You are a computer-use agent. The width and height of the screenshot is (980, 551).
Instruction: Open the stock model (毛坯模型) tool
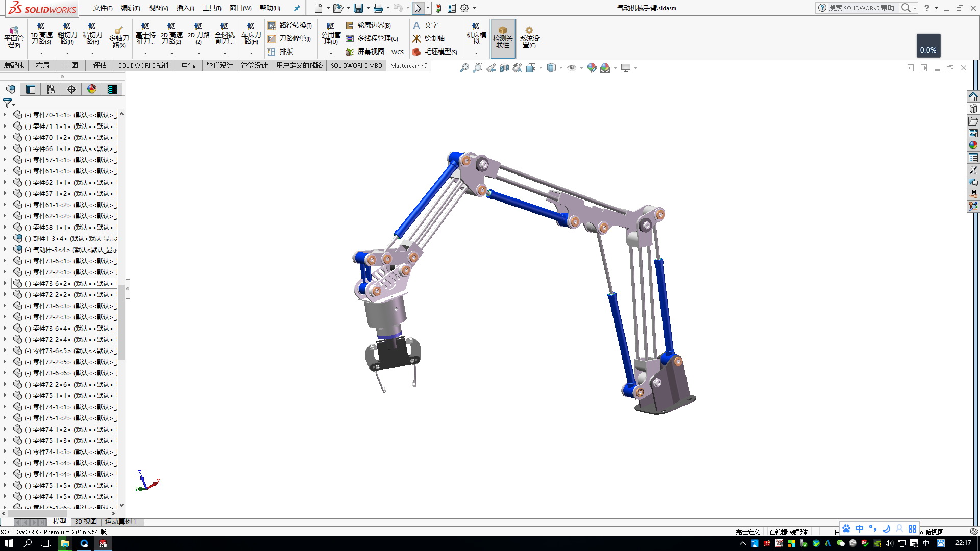pos(435,52)
